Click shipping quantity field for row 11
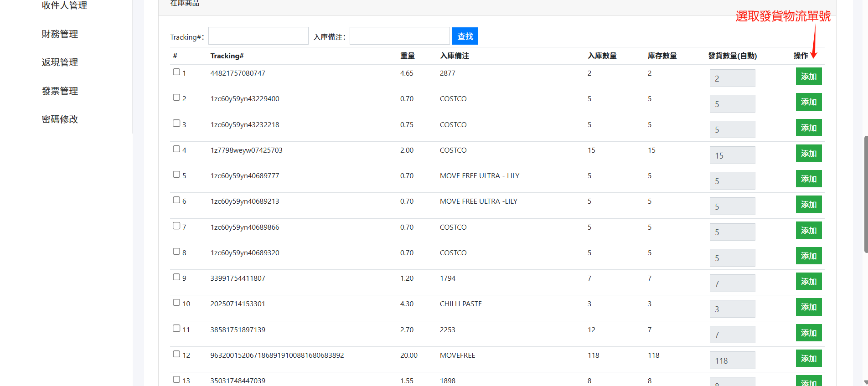This screenshot has height=386, width=868. pyautogui.click(x=732, y=335)
